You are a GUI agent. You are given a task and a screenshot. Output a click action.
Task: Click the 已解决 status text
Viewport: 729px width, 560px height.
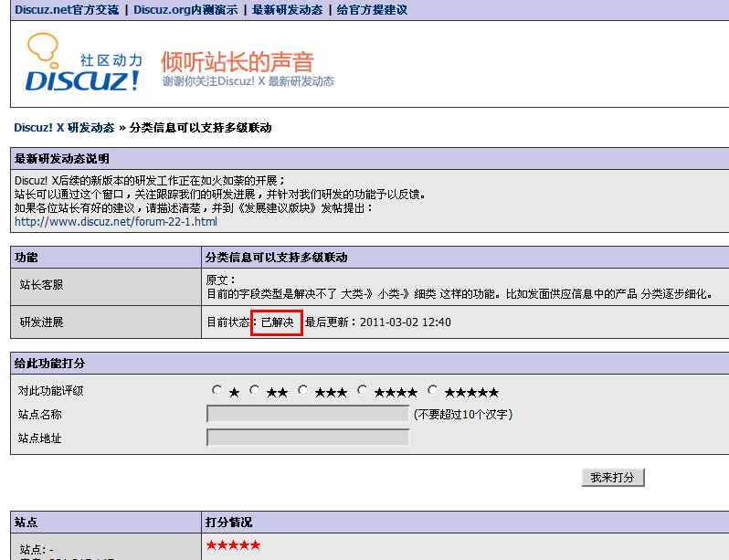277,322
